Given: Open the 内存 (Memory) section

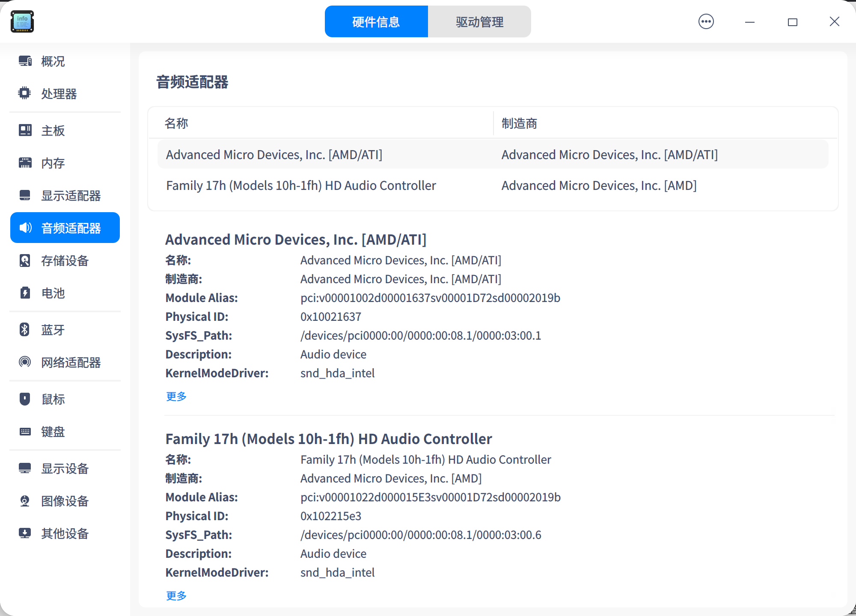Looking at the screenshot, I should coord(53,163).
